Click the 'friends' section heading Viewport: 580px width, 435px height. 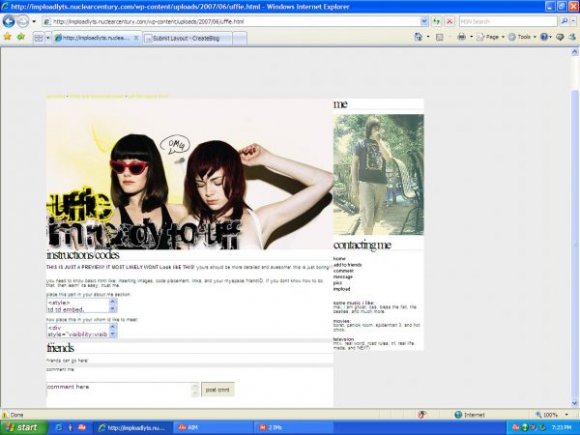(60, 348)
